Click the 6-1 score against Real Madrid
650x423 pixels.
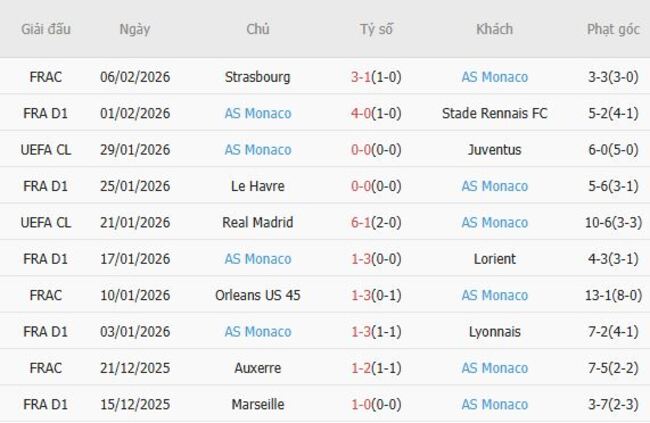coord(363,222)
